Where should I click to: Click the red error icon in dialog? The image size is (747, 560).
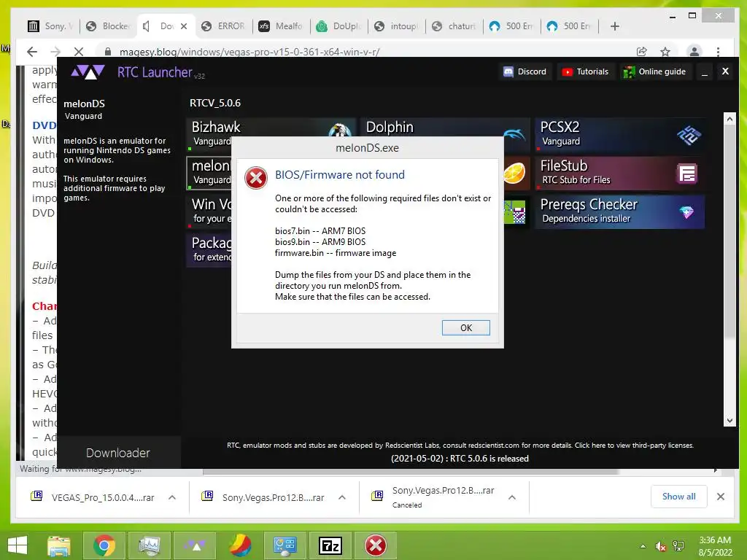click(x=256, y=178)
